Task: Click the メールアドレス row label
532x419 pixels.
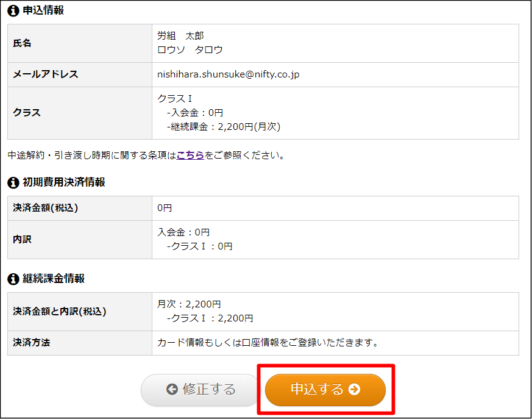Action: click(x=46, y=74)
